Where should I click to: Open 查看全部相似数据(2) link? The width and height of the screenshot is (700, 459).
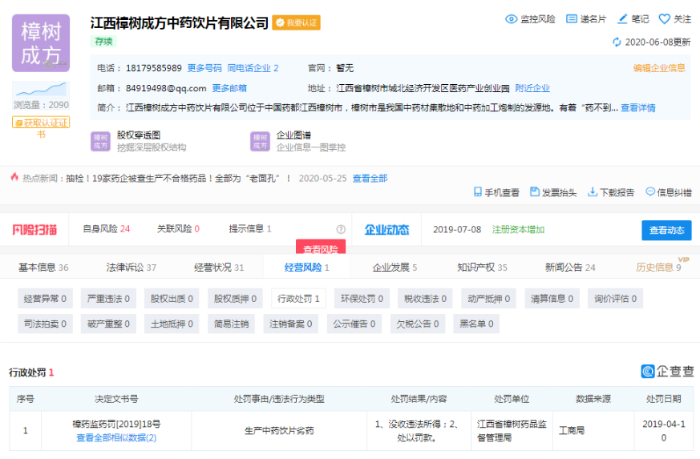(x=117, y=438)
